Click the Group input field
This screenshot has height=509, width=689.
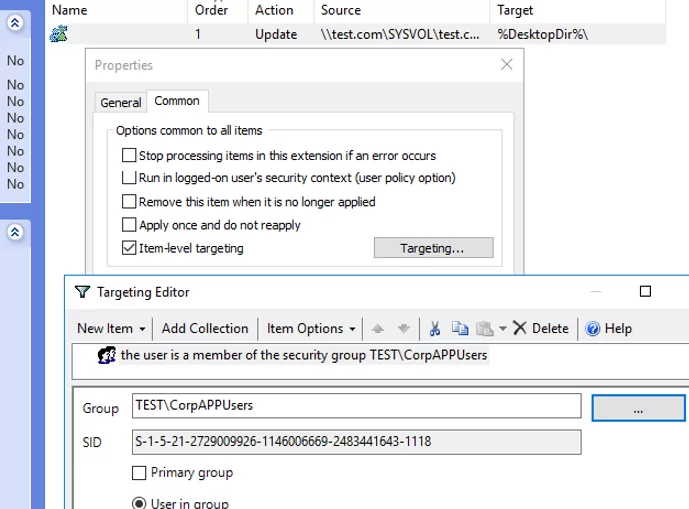[x=356, y=406]
